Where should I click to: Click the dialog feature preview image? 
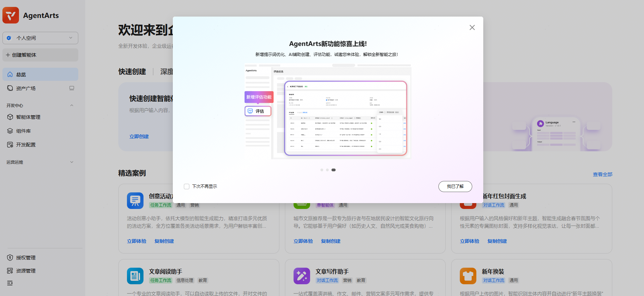point(328,112)
